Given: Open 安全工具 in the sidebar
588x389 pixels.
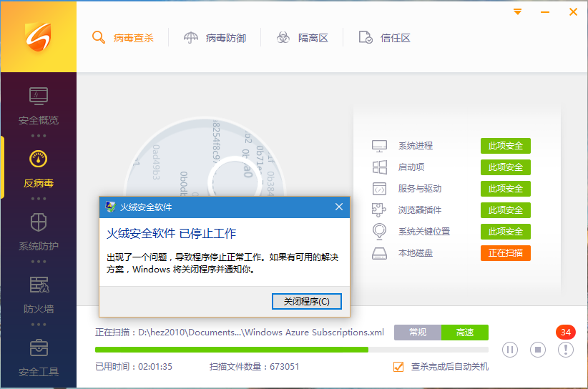Looking at the screenshot, I should 38,358.
